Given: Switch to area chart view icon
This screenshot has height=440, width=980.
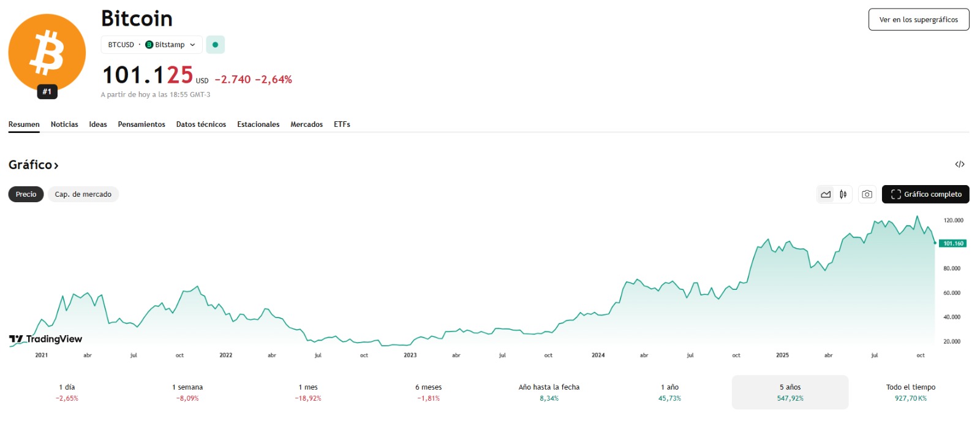Looking at the screenshot, I should [x=826, y=194].
